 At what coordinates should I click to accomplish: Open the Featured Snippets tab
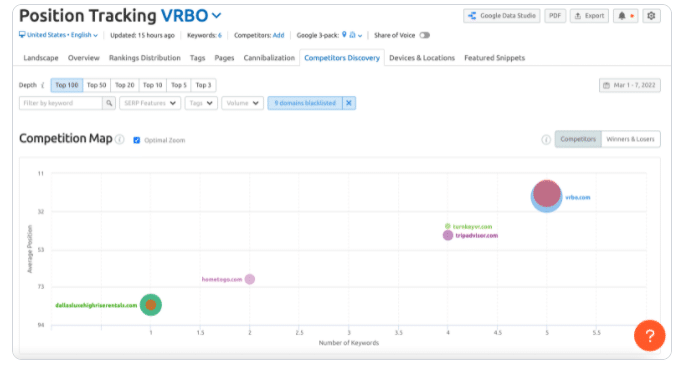click(495, 58)
